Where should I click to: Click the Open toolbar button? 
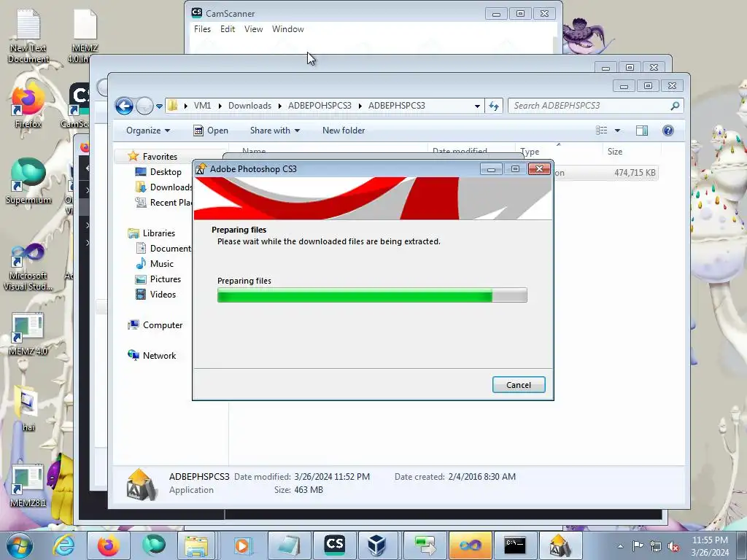(211, 131)
